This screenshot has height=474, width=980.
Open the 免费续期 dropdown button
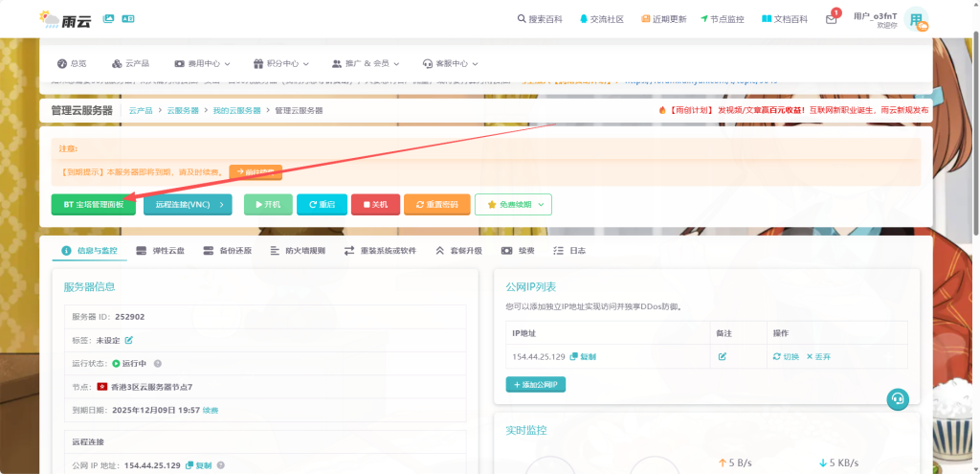coord(513,204)
